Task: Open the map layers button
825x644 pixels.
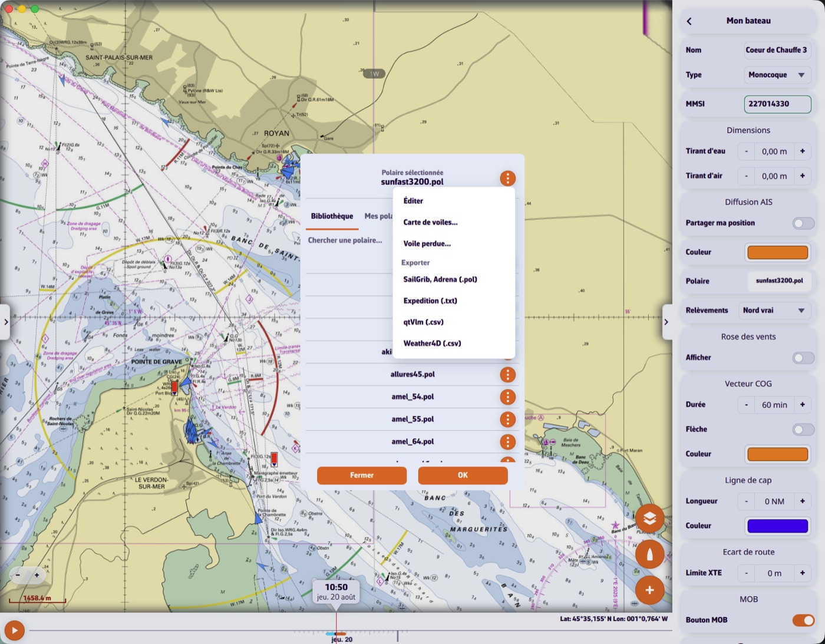Action: pos(649,518)
